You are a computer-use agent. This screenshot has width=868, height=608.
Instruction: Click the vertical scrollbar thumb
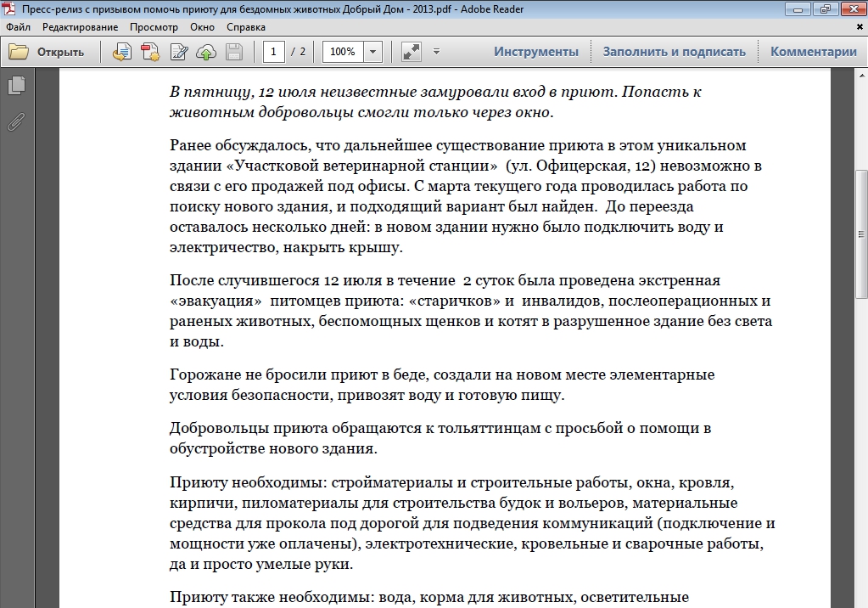point(861,234)
